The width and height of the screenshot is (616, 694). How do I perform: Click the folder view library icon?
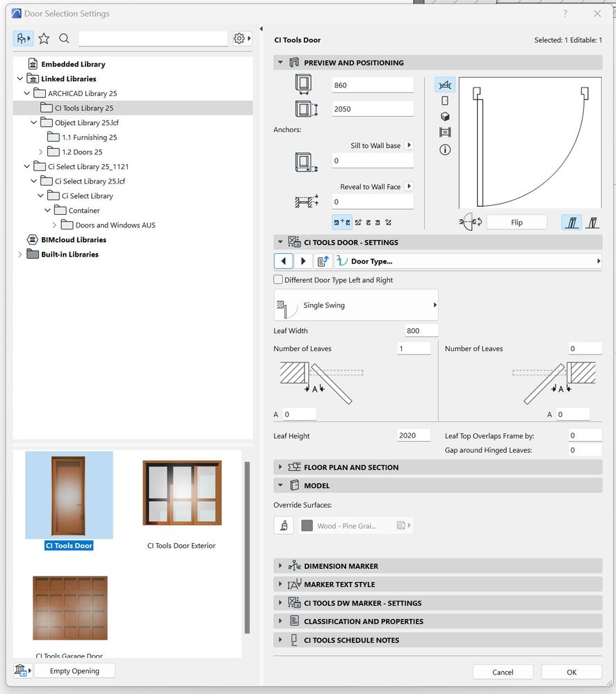[x=22, y=39]
